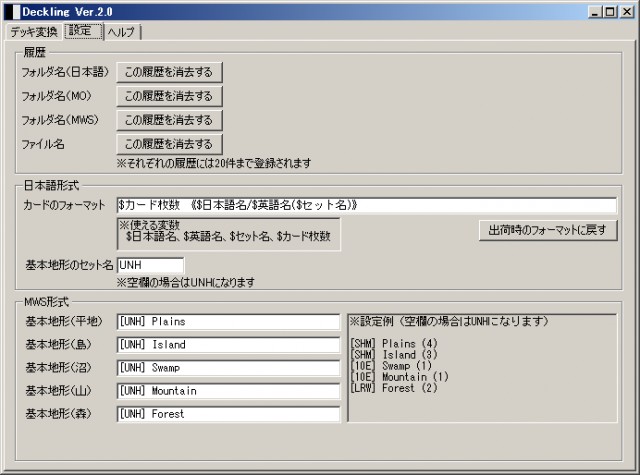Click the 基本地形のセット名 label

[69, 265]
